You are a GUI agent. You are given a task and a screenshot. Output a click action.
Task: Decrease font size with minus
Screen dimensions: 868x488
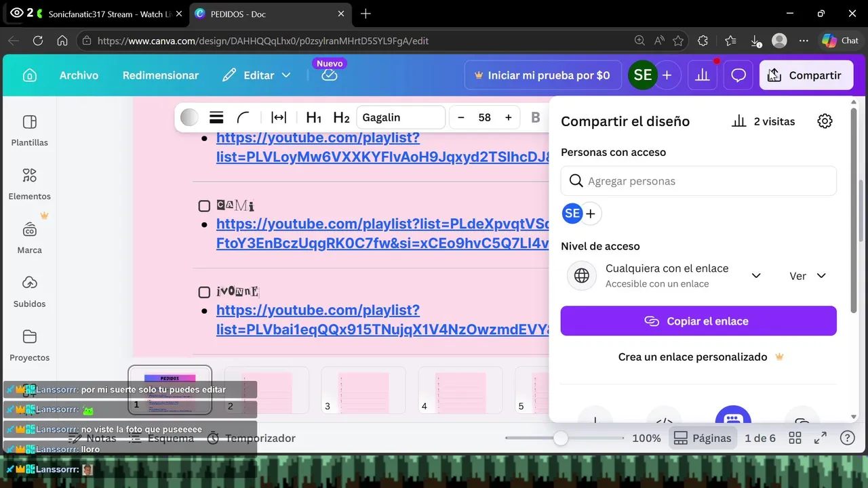(461, 117)
